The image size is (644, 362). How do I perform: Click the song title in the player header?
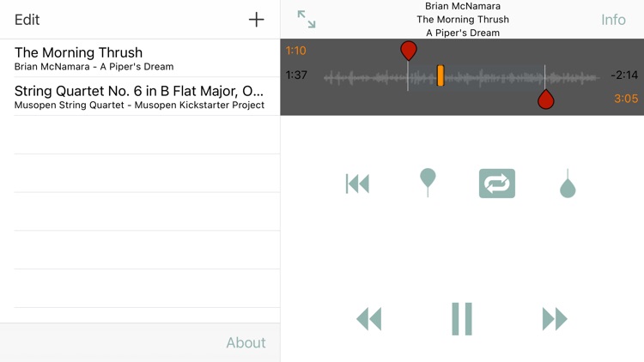coord(463,19)
